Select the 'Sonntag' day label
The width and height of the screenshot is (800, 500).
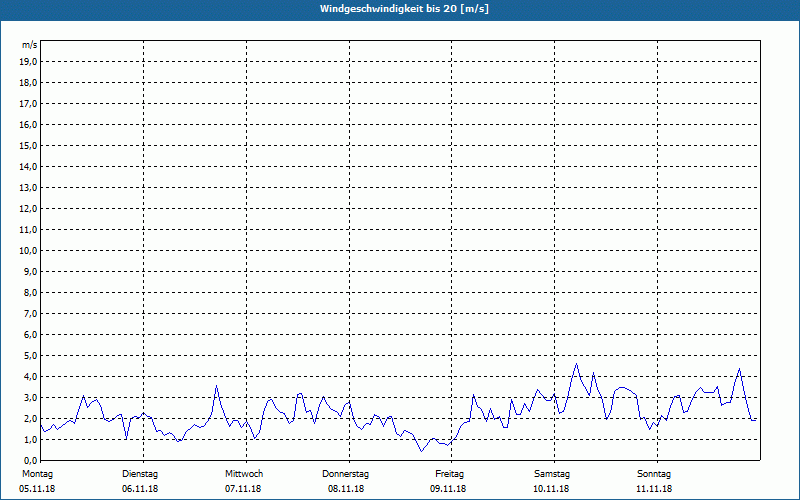click(654, 474)
